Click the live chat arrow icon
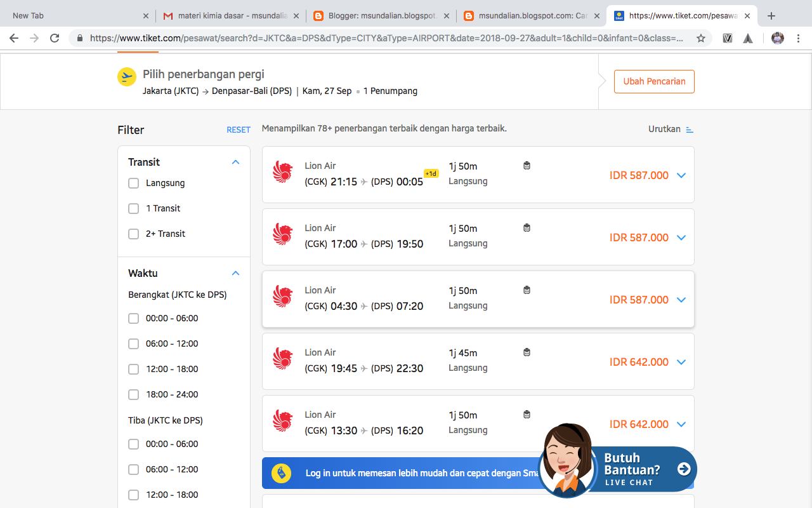 point(684,469)
